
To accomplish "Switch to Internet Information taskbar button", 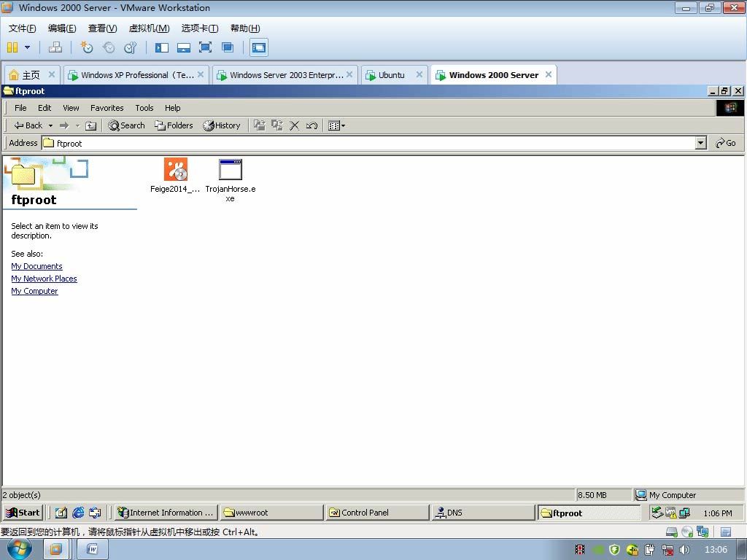I will 166,513.
